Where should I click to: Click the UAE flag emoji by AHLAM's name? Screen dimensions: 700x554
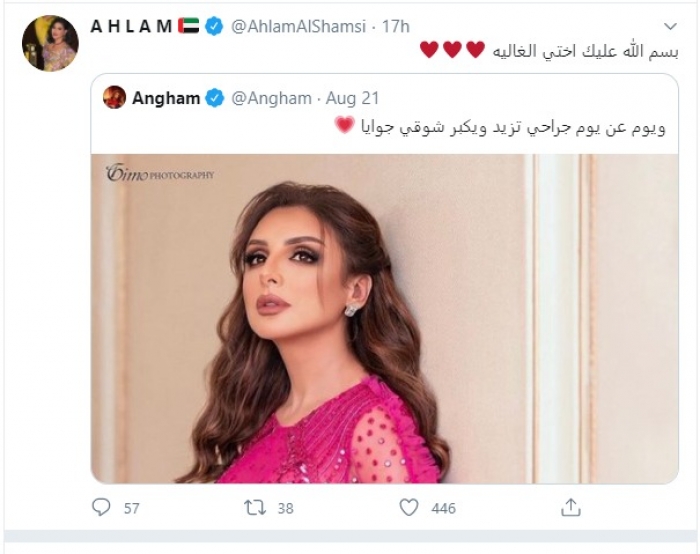188,26
